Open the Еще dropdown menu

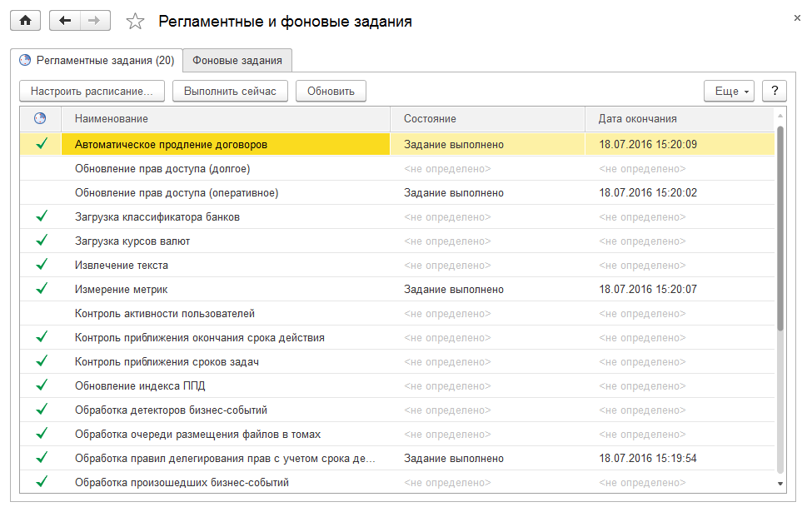click(729, 91)
